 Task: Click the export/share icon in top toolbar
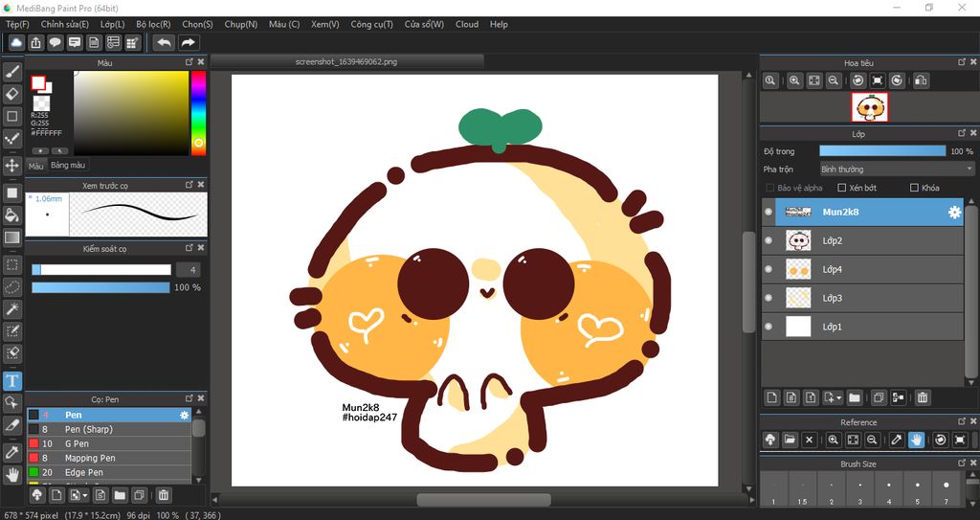click(35, 42)
